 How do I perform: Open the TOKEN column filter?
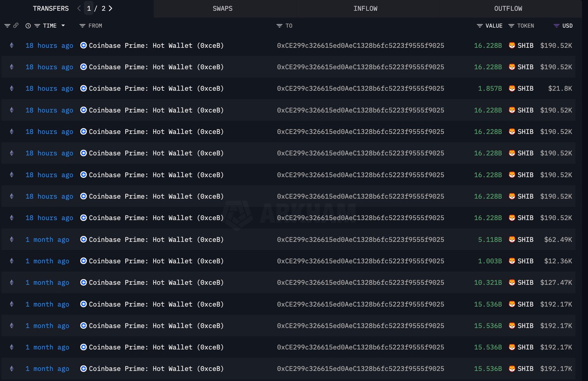point(511,26)
